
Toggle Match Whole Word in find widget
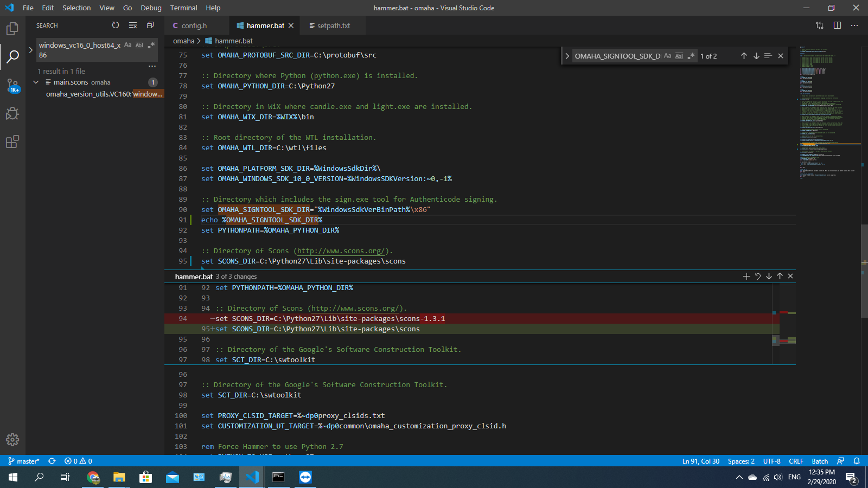(x=679, y=56)
